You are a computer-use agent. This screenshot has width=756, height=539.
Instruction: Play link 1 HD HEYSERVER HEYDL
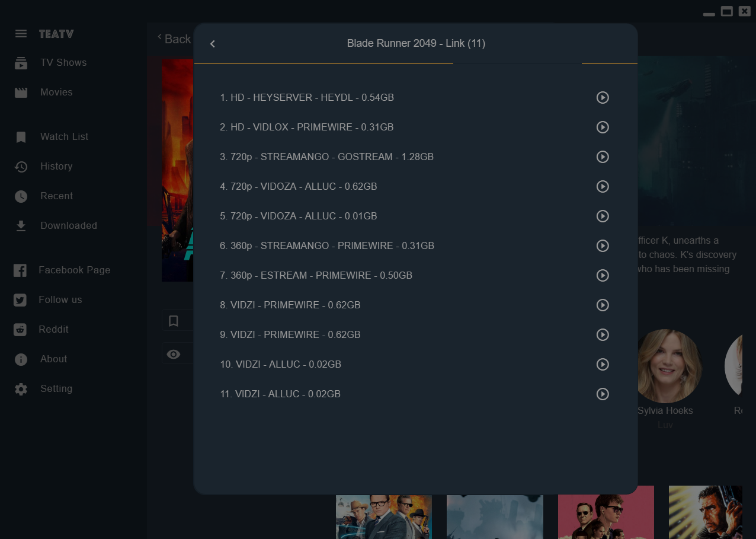pos(603,97)
